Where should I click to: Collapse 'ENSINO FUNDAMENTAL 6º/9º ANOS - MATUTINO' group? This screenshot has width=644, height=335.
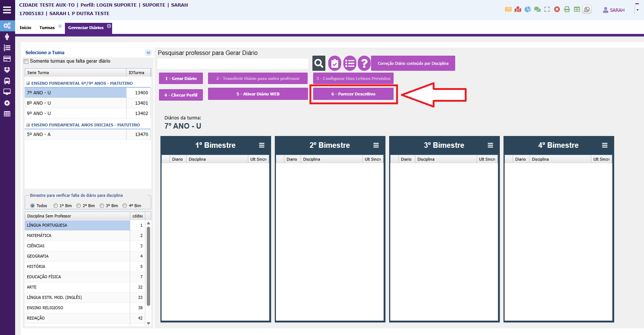28,83
